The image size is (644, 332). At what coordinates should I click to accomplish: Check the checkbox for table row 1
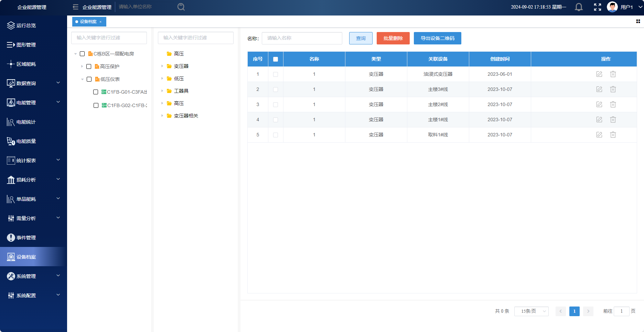tap(276, 74)
